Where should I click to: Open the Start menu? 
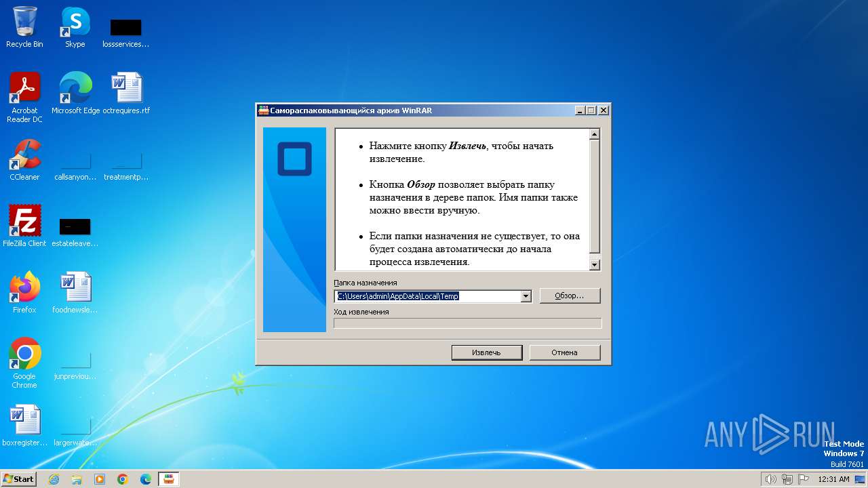click(18, 479)
